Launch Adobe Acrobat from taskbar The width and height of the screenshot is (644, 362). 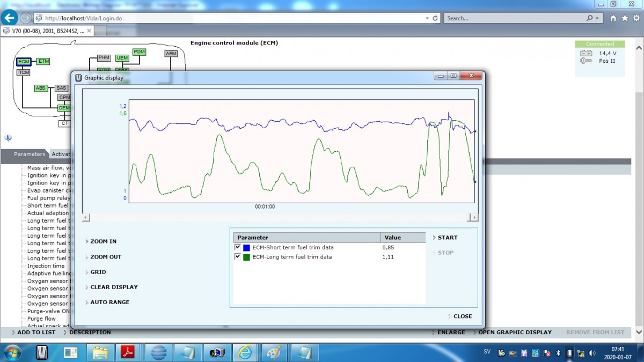[128, 352]
